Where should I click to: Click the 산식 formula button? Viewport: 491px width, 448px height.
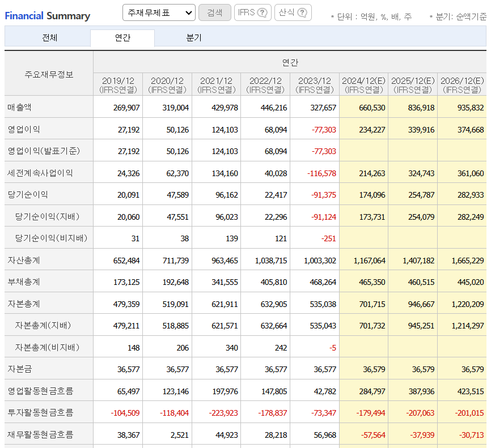[293, 12]
